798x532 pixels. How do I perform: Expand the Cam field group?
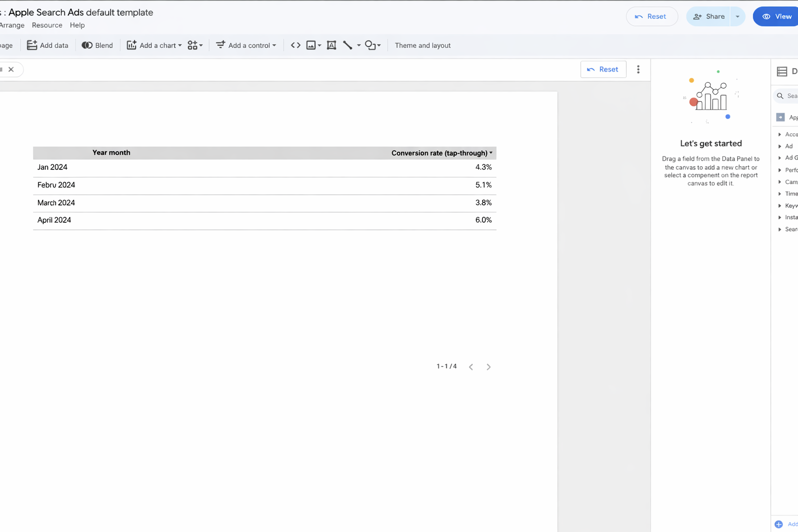pyautogui.click(x=780, y=182)
